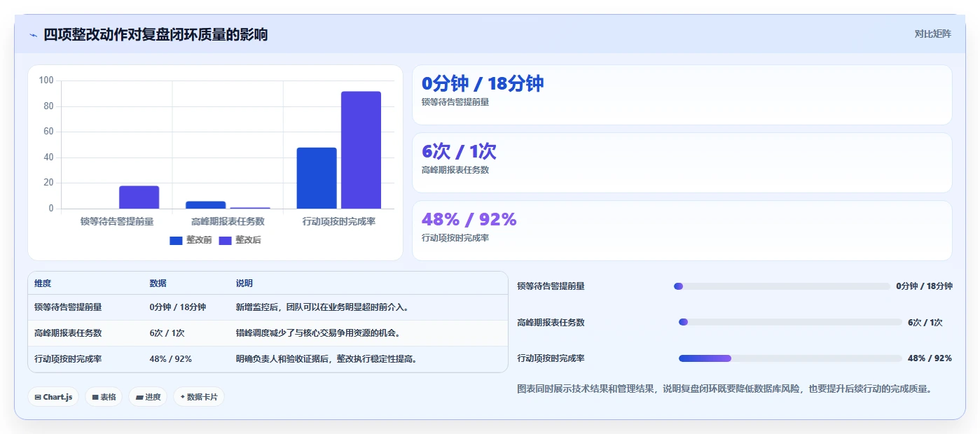Click the 高峰期报表任务数 label beside its progress bar

(551, 323)
